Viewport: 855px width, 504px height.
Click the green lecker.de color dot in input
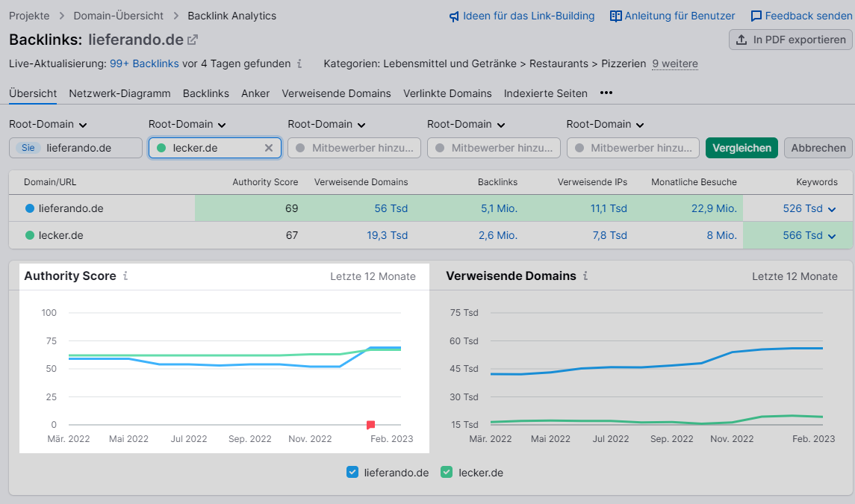click(x=161, y=148)
